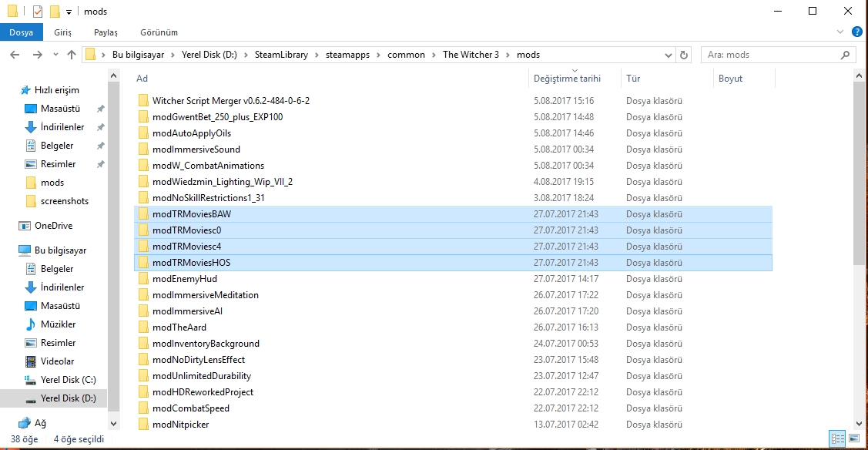Open address bar history dropdown
The height and width of the screenshot is (450, 868).
click(669, 55)
